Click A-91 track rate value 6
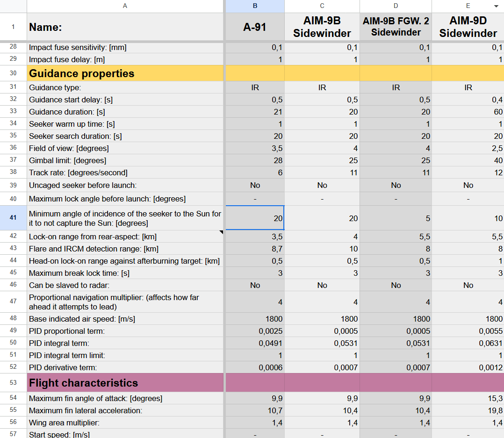Viewport: 504px width, 438px height. 255,172
